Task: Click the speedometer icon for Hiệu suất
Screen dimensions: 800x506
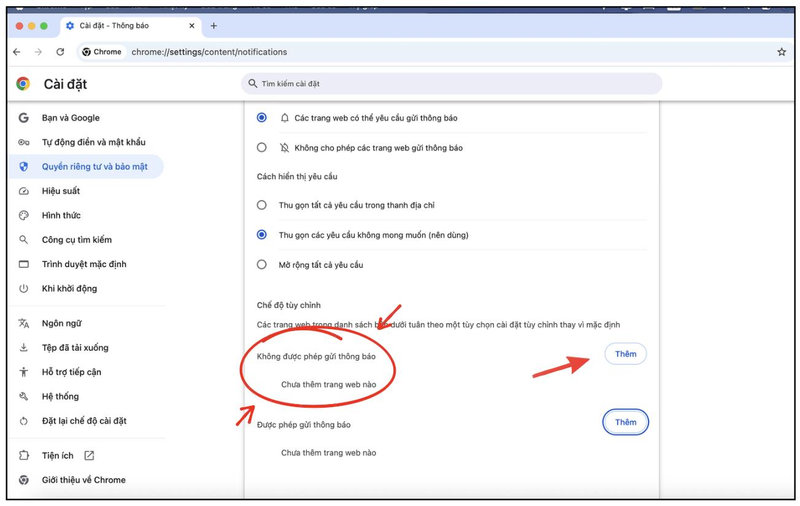Action: (x=23, y=191)
